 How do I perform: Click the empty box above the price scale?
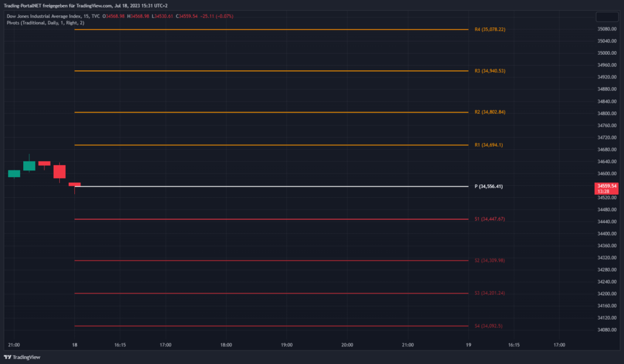coord(607,17)
